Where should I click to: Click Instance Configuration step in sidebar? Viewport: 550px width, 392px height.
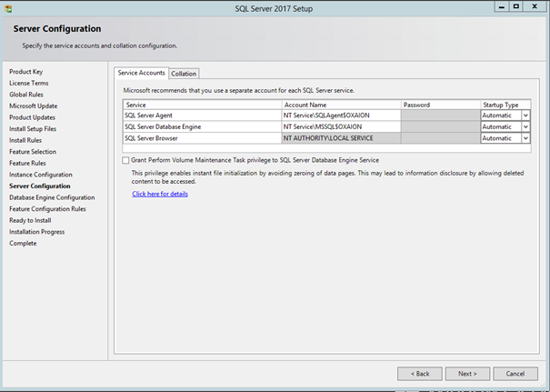41,175
